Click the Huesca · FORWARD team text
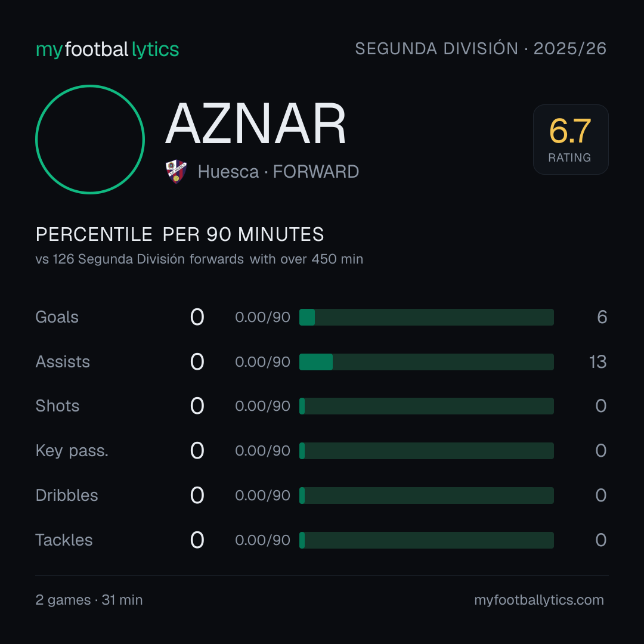The height and width of the screenshot is (644, 644). point(278,172)
